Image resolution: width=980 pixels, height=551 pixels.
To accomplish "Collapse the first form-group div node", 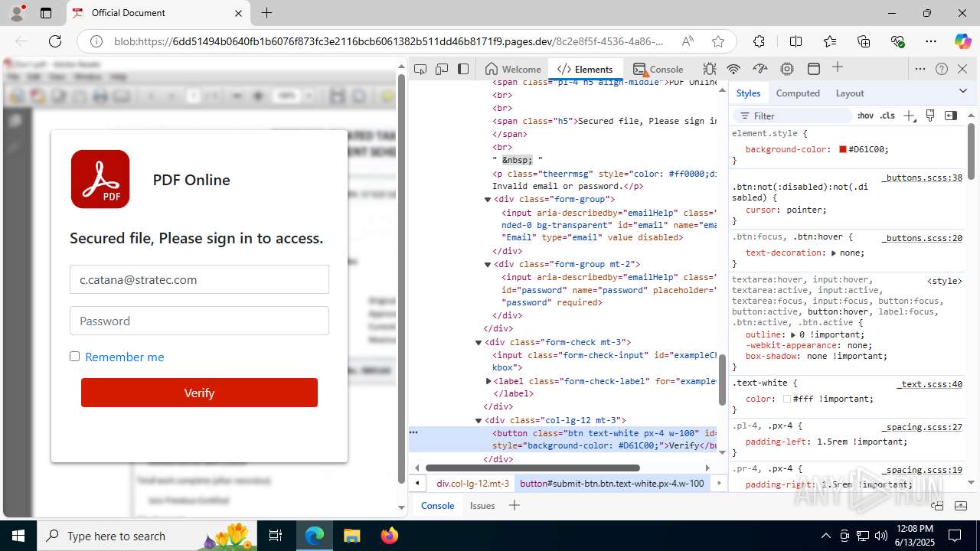I will (x=488, y=200).
